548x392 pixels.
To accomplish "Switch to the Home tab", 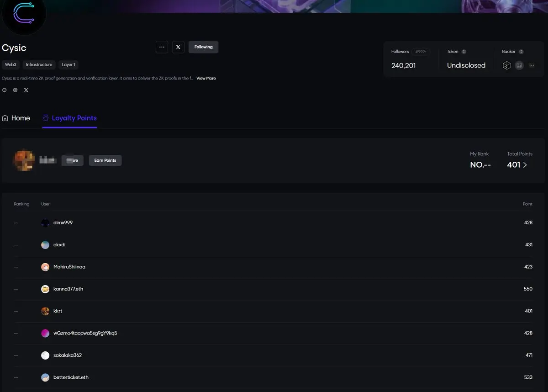I will point(16,118).
